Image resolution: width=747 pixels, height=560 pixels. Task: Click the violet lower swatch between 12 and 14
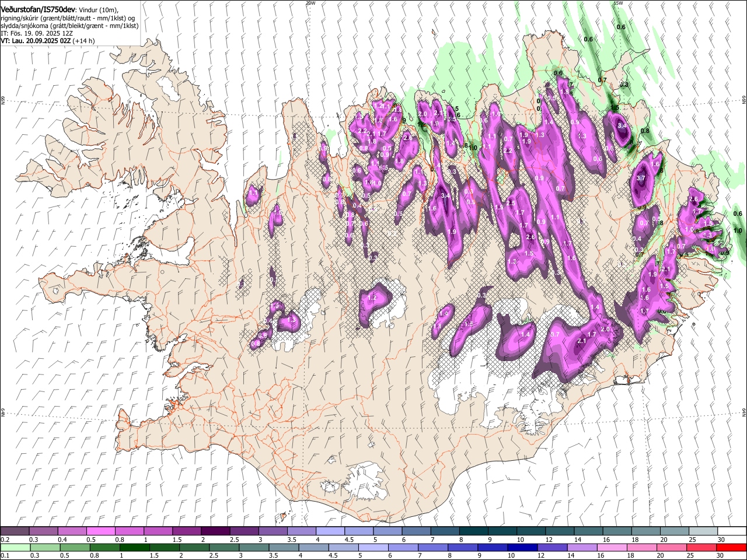coord(552,547)
